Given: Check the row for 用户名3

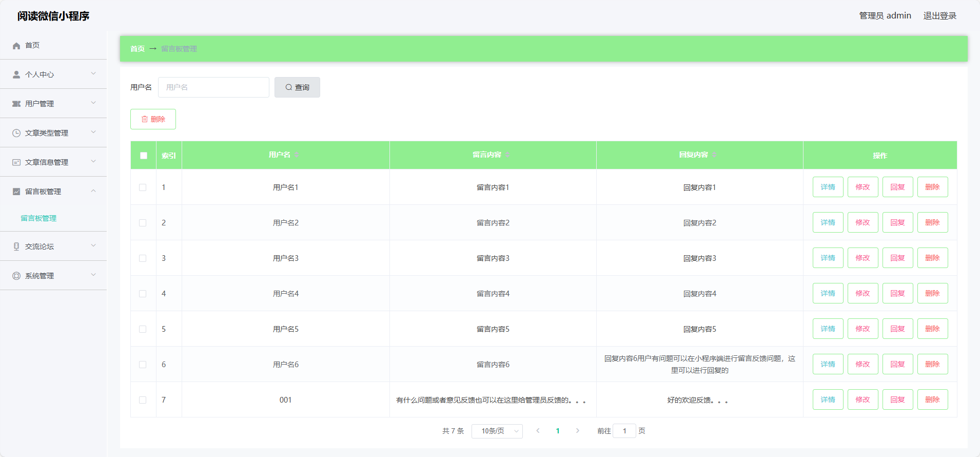Looking at the screenshot, I should (143, 258).
